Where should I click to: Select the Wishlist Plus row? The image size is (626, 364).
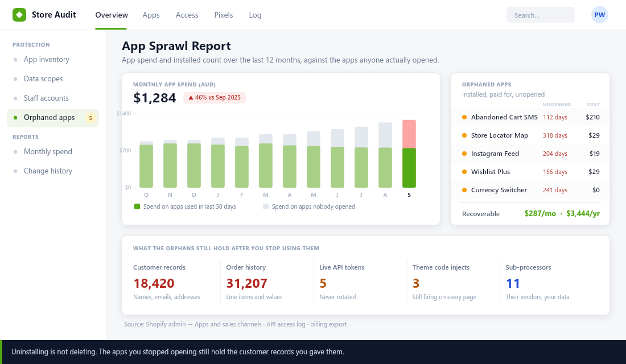tap(530, 172)
